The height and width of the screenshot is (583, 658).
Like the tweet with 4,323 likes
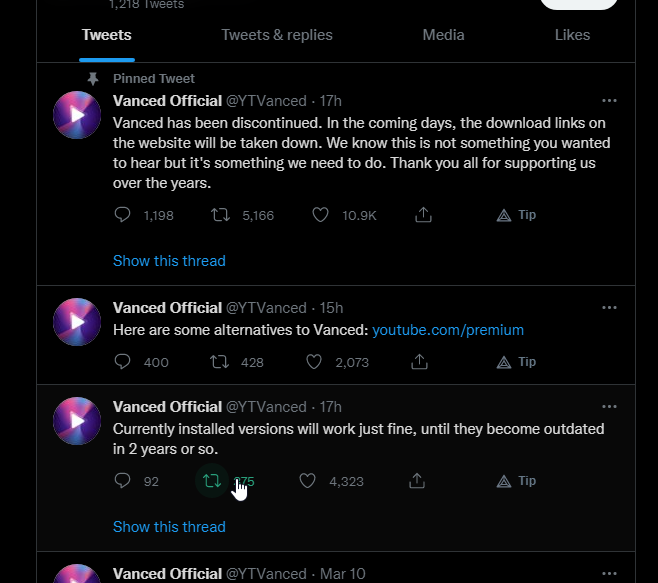308,481
